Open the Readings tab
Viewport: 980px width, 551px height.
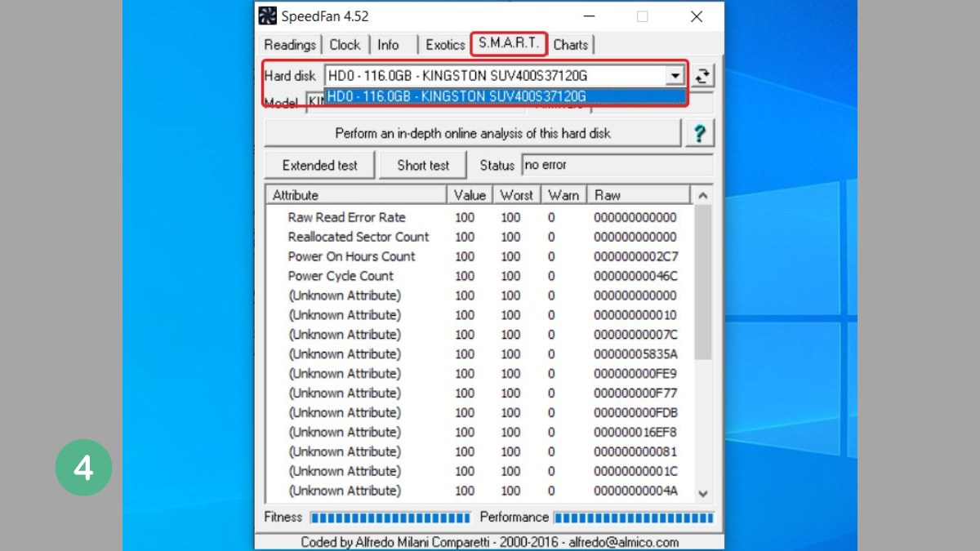(x=290, y=45)
